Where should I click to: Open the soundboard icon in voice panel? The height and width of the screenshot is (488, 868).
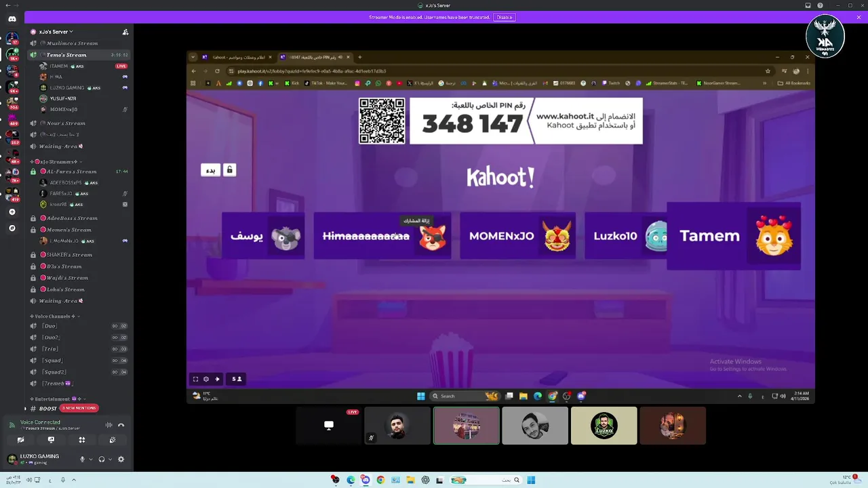113,440
